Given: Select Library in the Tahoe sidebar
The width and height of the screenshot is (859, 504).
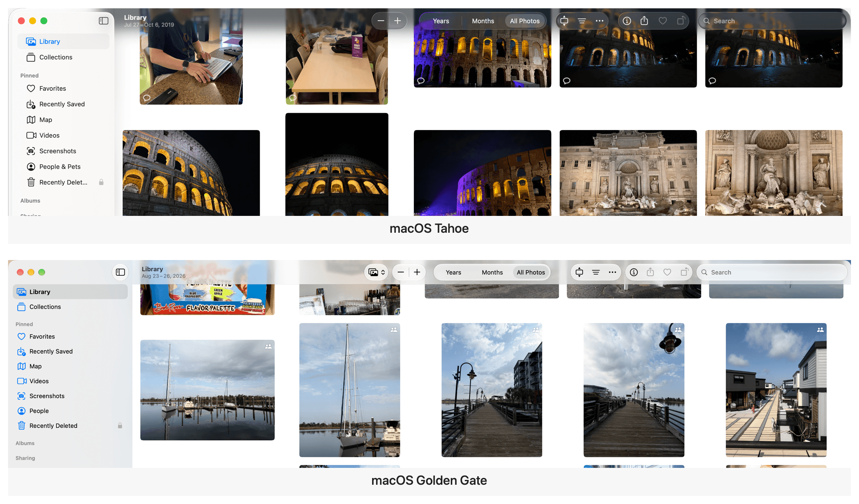Looking at the screenshot, I should [63, 42].
